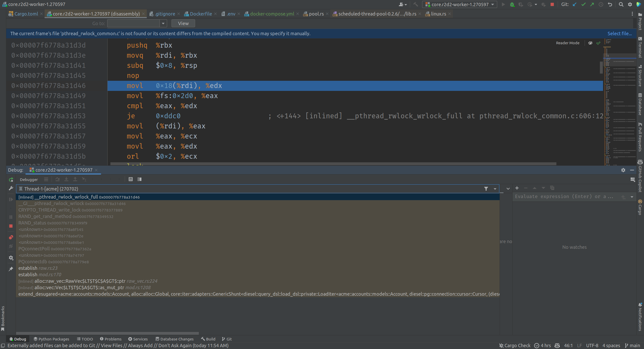Open the Problems tool window tab

tap(111, 339)
